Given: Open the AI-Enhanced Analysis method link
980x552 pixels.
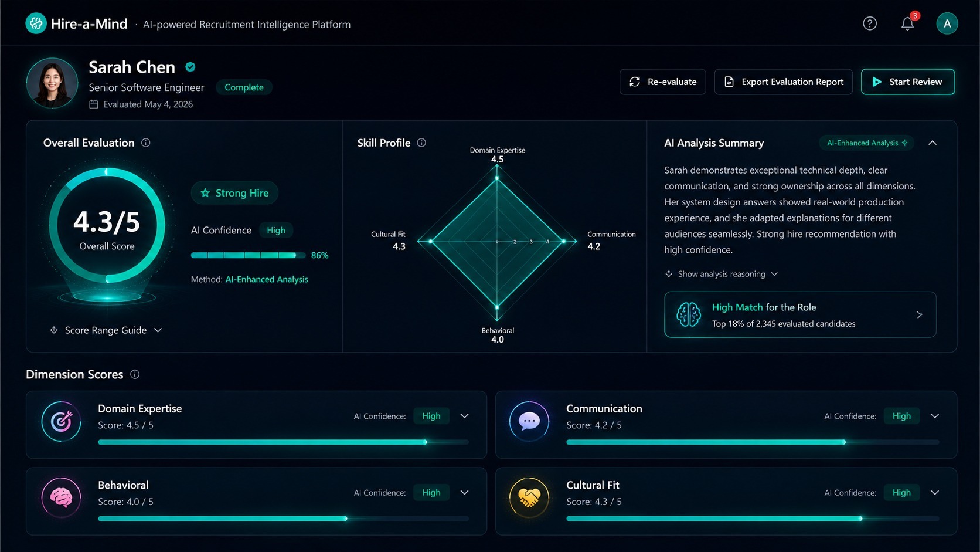Looking at the screenshot, I should click(267, 279).
